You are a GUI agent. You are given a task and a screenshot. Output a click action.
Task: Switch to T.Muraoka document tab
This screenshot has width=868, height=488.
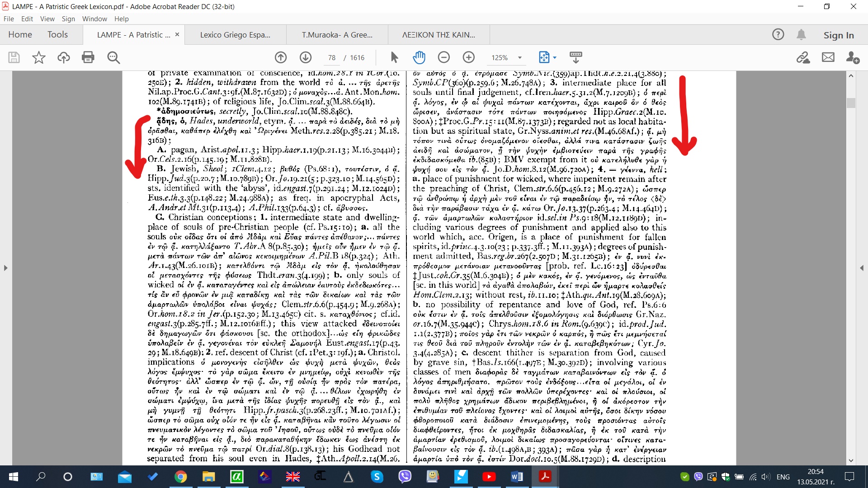(x=337, y=35)
